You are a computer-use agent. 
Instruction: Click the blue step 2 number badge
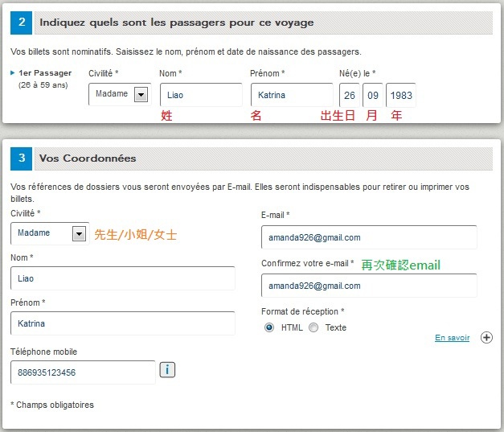(x=21, y=23)
